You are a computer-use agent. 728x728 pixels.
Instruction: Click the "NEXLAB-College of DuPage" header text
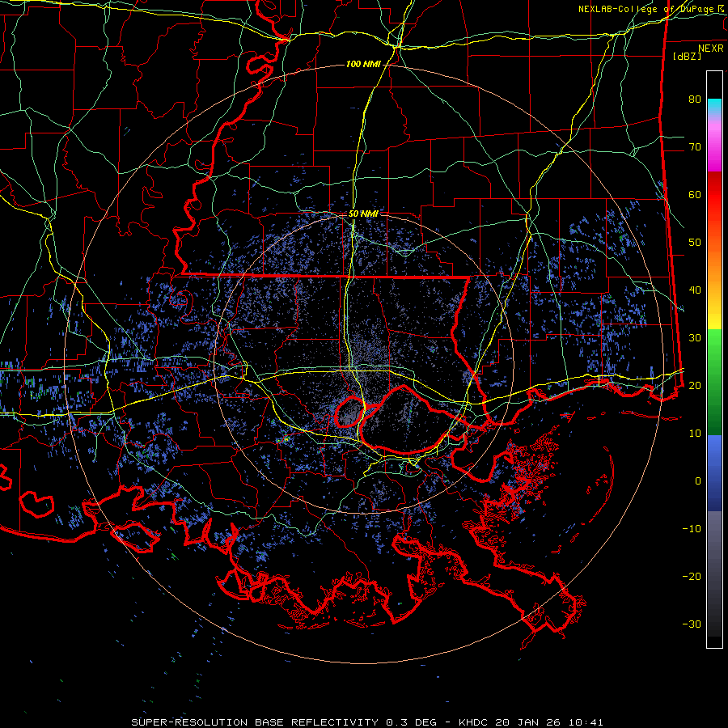point(645,9)
